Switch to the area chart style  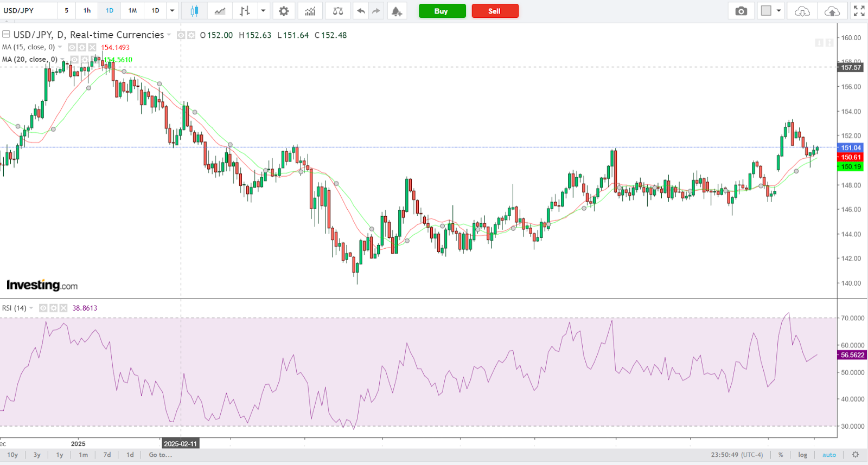220,11
